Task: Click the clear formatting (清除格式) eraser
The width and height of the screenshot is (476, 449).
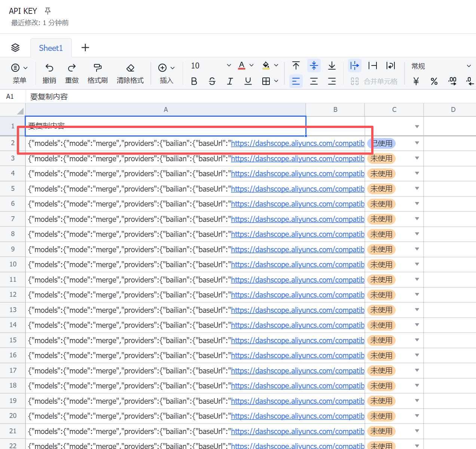Action: (x=130, y=68)
